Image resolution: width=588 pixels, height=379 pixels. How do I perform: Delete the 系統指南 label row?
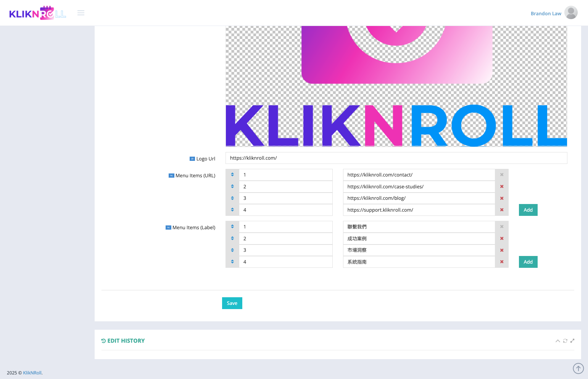(x=502, y=262)
